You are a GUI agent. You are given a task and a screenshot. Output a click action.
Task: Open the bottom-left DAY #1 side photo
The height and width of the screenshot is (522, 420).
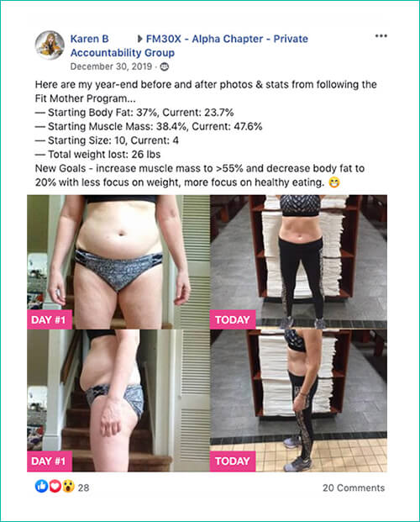(x=118, y=401)
